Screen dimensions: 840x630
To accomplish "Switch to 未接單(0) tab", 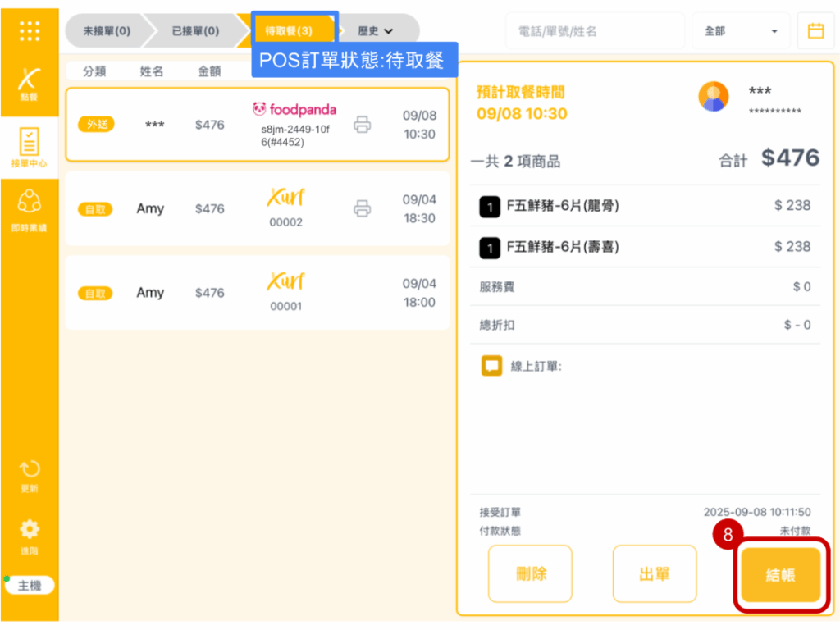I will (107, 31).
